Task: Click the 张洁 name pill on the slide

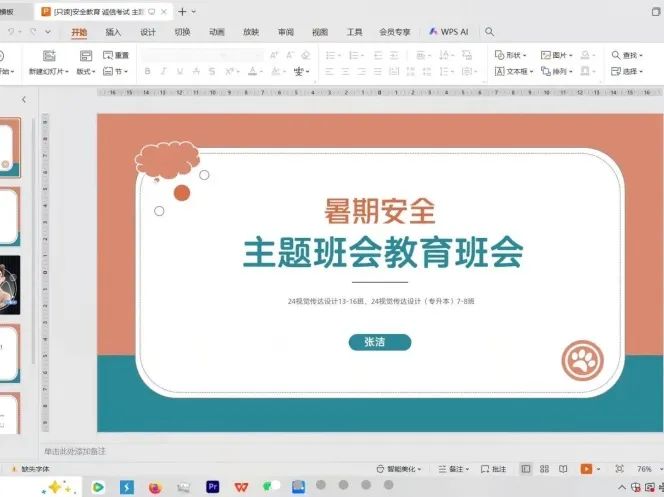Action: [x=379, y=342]
